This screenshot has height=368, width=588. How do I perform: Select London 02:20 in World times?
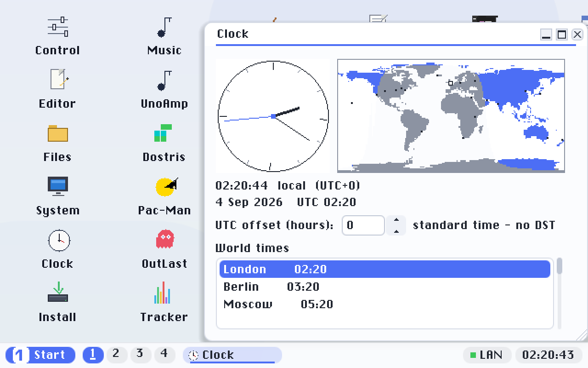[385, 269]
